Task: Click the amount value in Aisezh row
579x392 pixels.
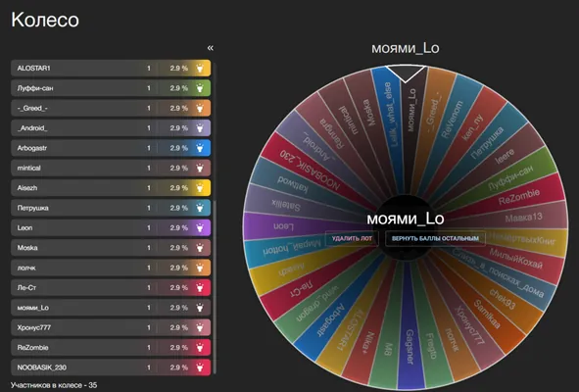Action: [149, 188]
